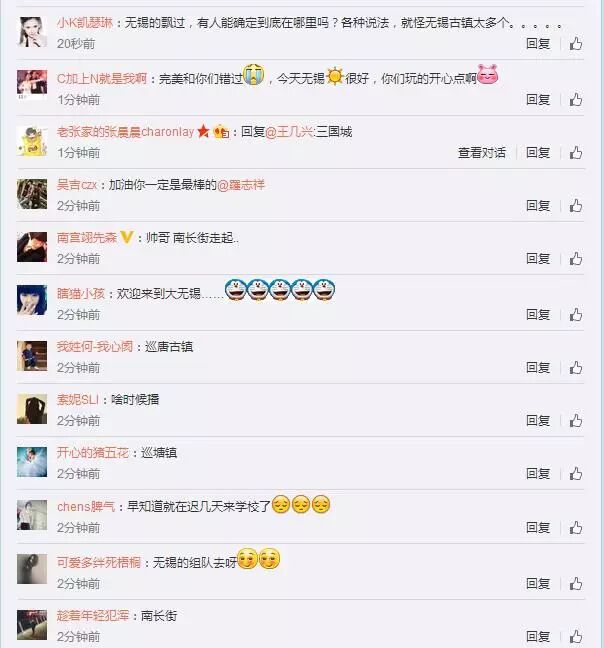Image resolution: width=604 pixels, height=648 pixels.
Task: Reply to 开心的猪五花's 巡塘镇 comment
Action: 538,474
